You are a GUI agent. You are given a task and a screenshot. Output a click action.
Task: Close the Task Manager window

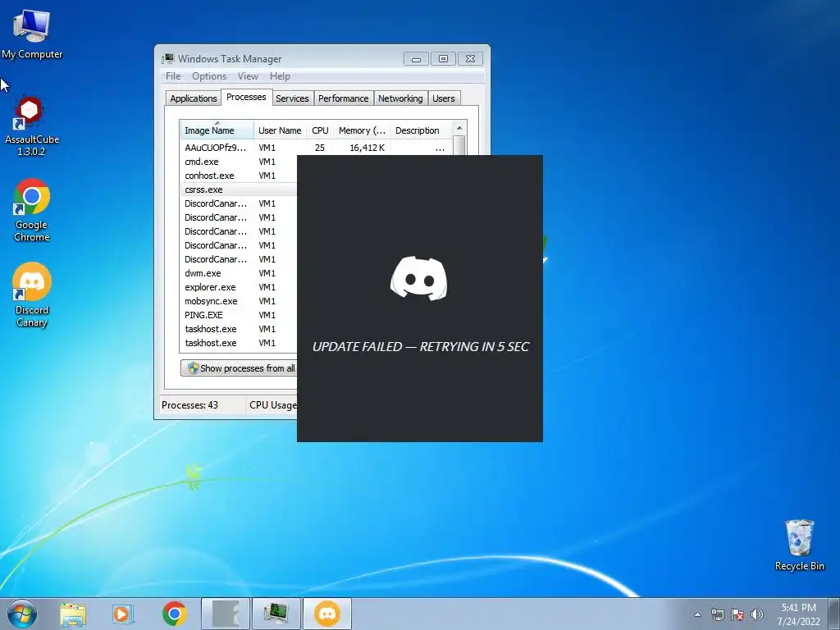[470, 58]
